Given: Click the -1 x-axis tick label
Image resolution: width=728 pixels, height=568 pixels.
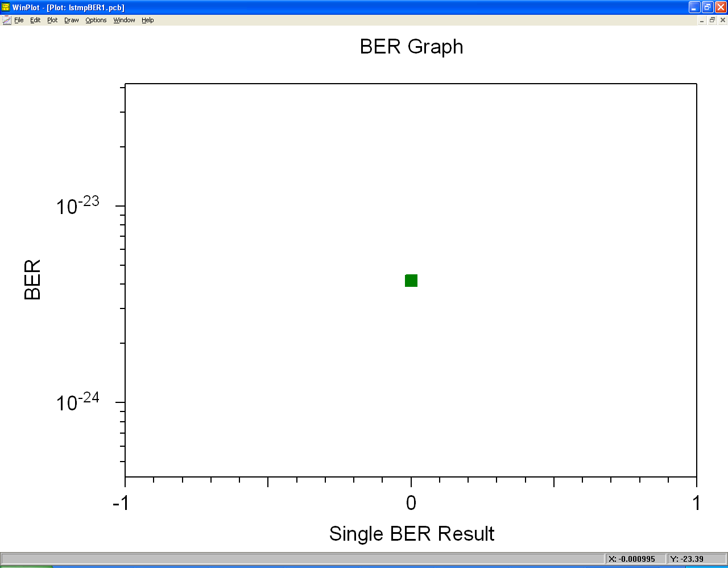Looking at the screenshot, I should [x=121, y=503].
